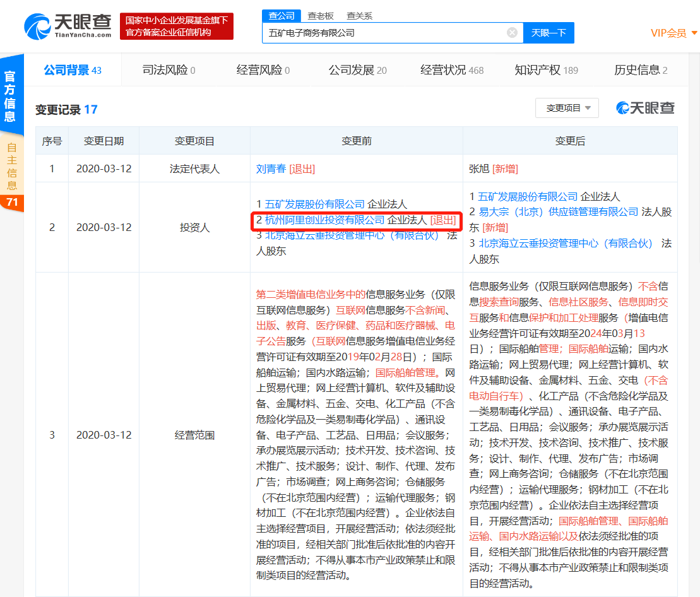Select the 官方信息 side tab
The width and height of the screenshot is (700, 597).
pos(11,95)
